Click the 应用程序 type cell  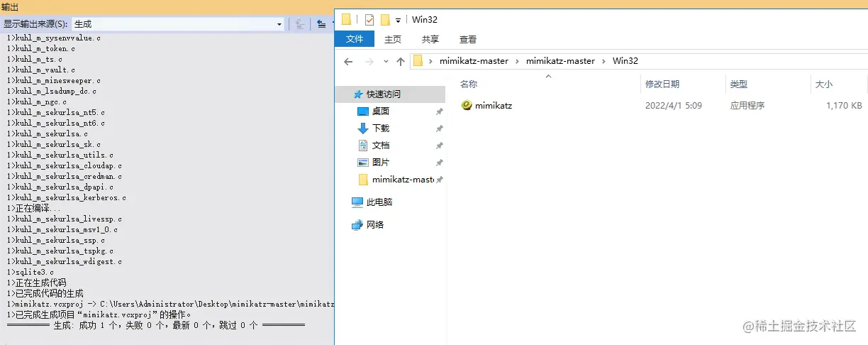pos(747,105)
